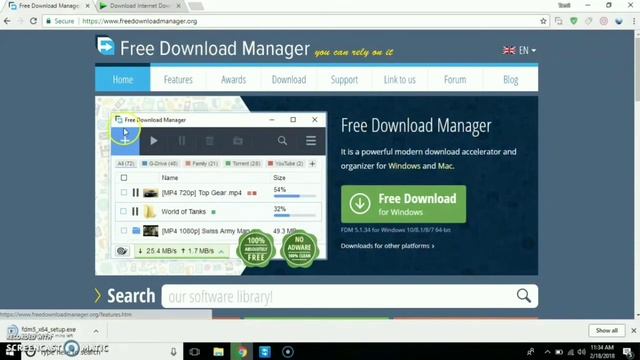The width and height of the screenshot is (640, 360).
Task: Click the search magnifier icon in FDM preview toolbar
Action: click(x=282, y=141)
